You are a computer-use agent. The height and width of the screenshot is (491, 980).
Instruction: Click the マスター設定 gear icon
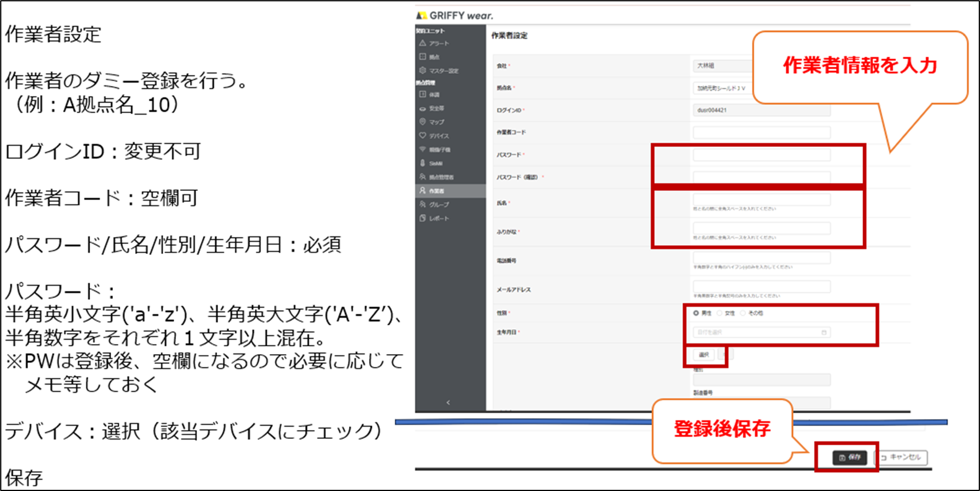pos(423,70)
